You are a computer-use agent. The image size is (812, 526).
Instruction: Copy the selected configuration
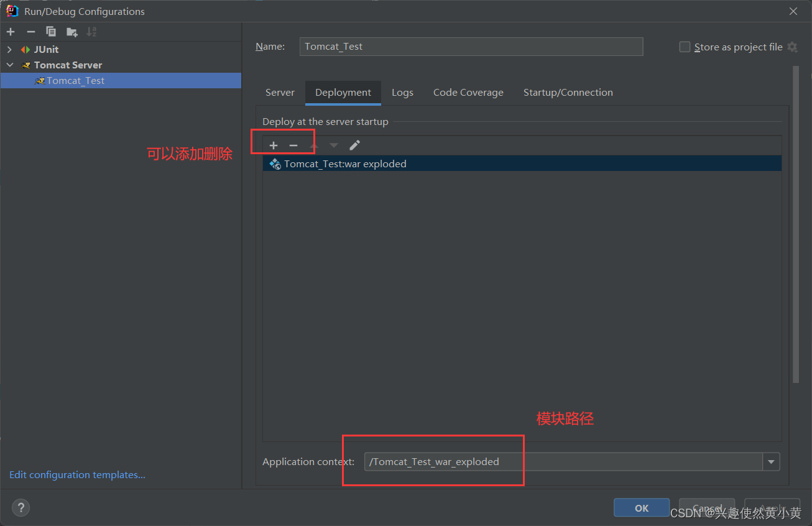[51, 32]
